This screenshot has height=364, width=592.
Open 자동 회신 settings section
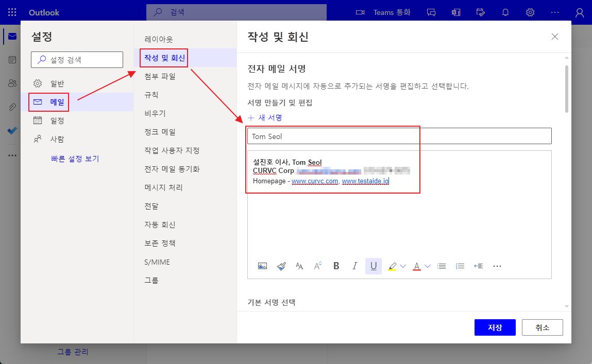[160, 224]
